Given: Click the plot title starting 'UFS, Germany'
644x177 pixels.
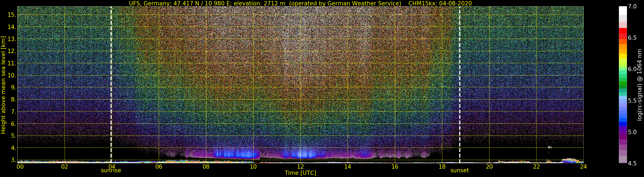Looking at the screenshot, I should 300,3.
